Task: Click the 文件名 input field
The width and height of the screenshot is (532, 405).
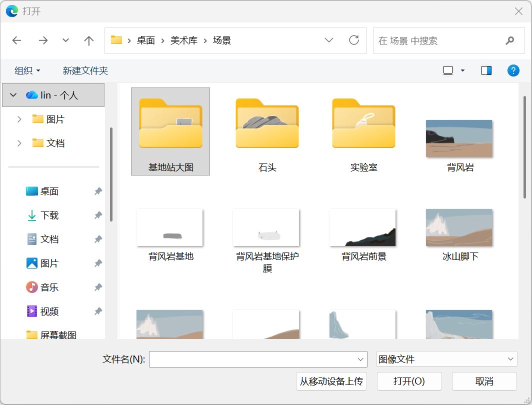Action: [252, 359]
